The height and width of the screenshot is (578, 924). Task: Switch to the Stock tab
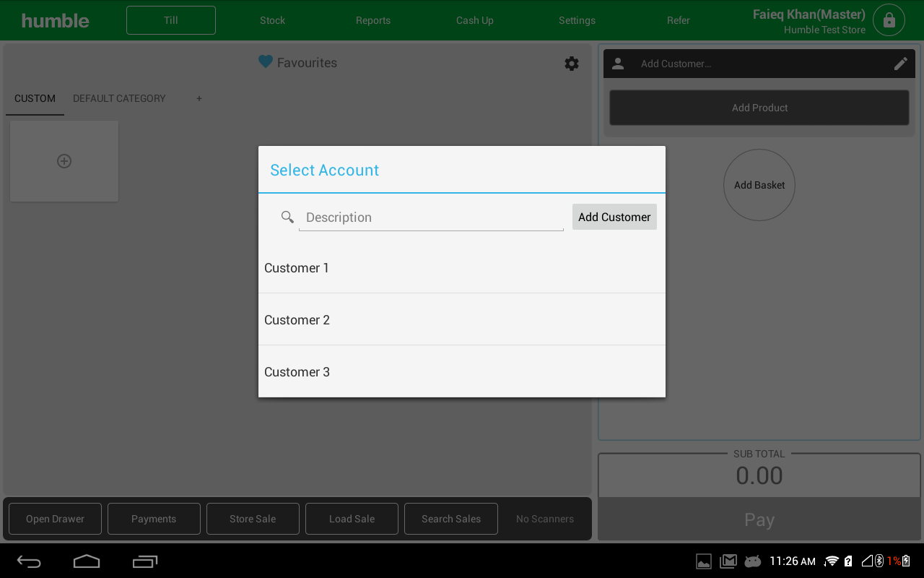tap(273, 20)
